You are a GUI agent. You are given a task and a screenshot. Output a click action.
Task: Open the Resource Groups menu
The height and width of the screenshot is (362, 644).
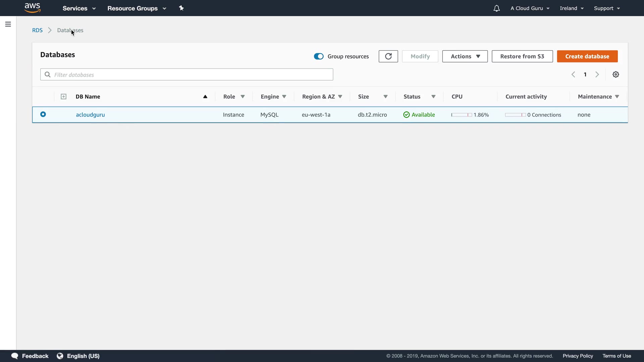click(x=137, y=8)
